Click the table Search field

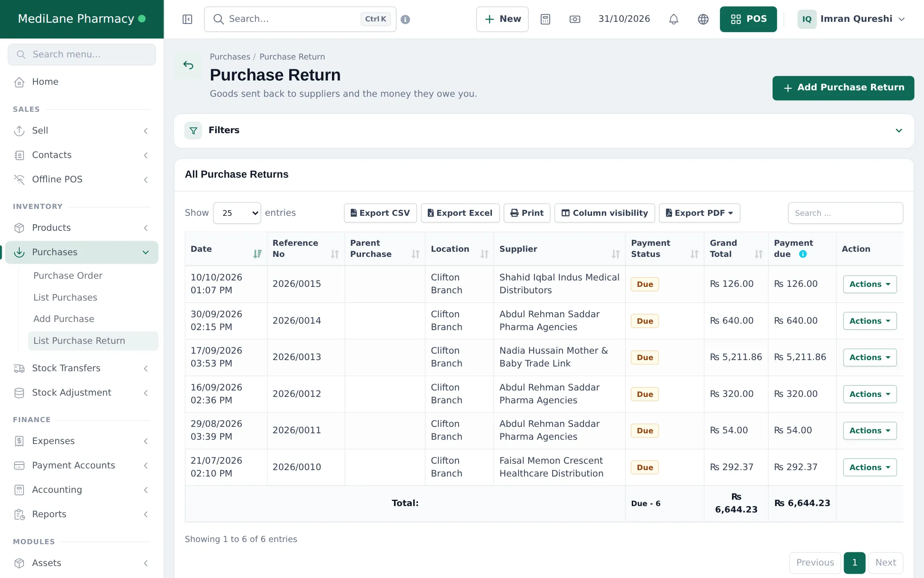coord(845,213)
